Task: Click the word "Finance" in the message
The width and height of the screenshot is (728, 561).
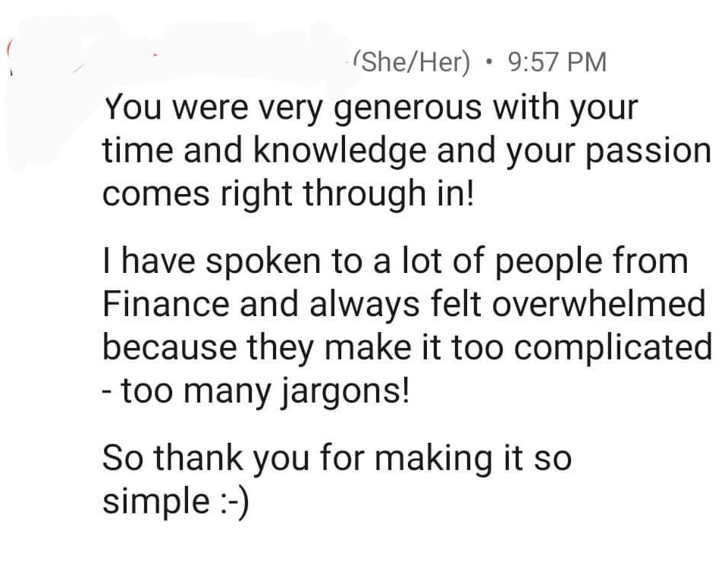Action: click(x=166, y=305)
